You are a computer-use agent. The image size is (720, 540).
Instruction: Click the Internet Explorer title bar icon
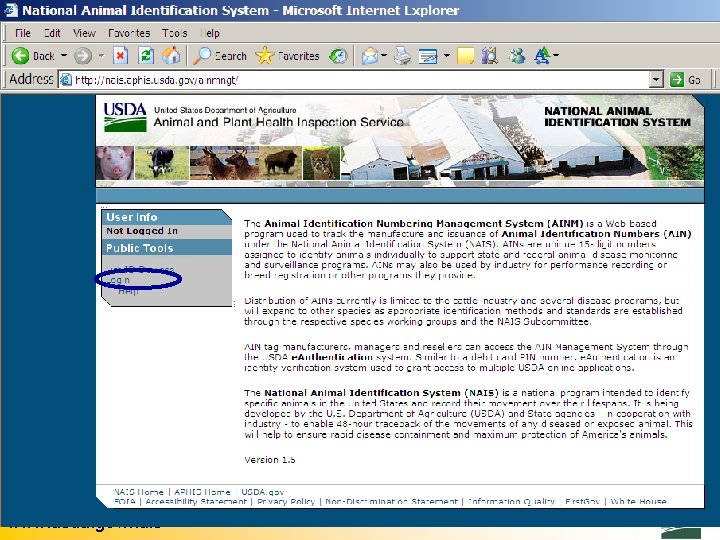(10, 10)
